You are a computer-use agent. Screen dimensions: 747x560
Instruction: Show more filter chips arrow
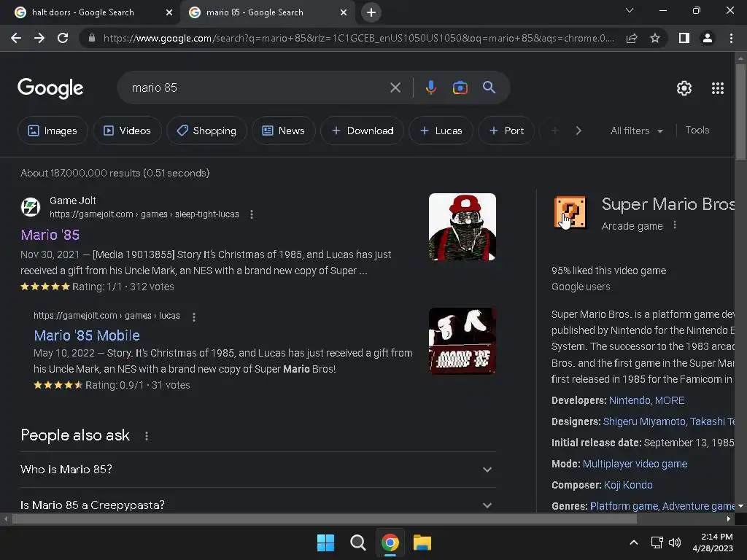[x=578, y=131]
